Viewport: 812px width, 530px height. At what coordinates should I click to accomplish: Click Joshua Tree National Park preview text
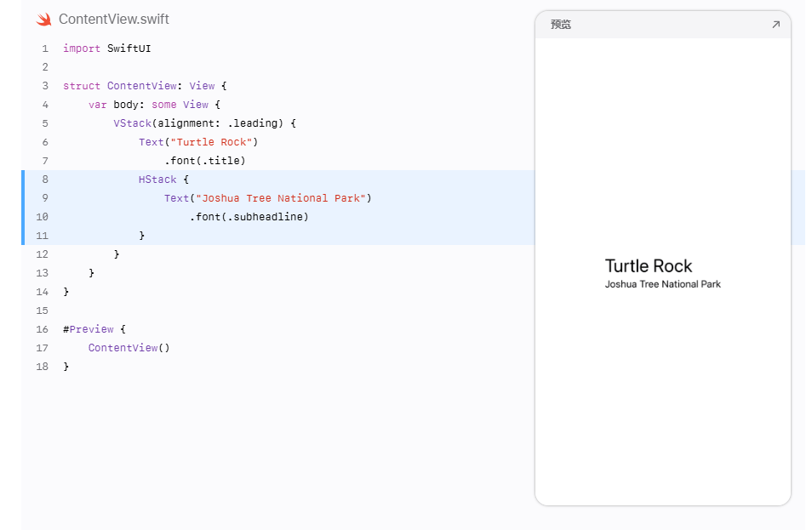[663, 284]
